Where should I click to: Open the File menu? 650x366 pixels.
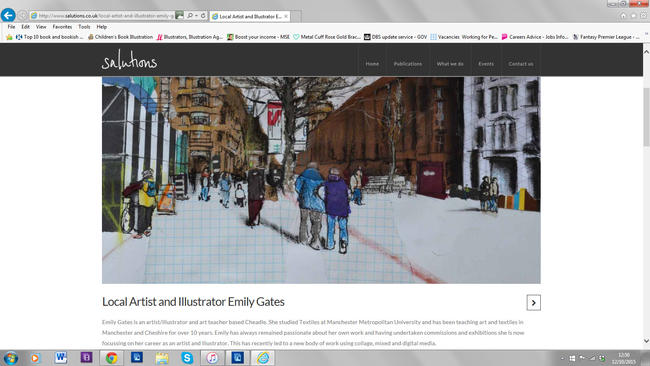point(11,27)
